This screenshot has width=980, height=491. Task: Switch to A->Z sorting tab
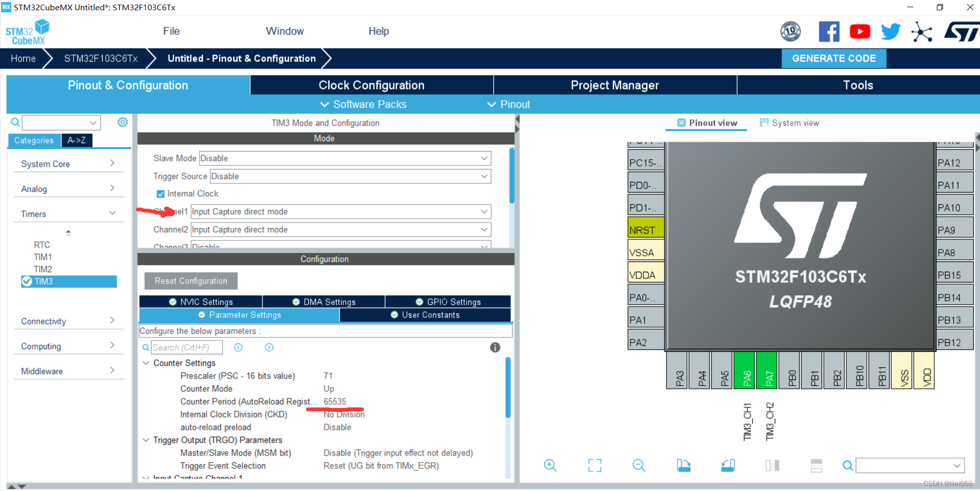(x=77, y=140)
